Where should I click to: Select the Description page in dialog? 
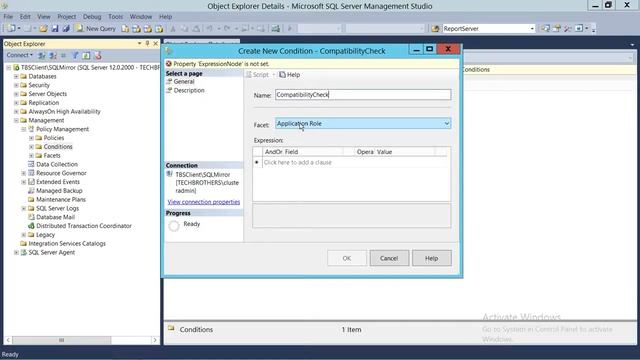pyautogui.click(x=189, y=90)
